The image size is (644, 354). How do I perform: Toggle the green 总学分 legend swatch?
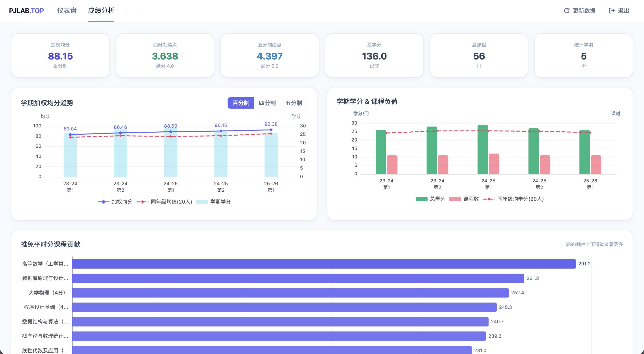422,199
